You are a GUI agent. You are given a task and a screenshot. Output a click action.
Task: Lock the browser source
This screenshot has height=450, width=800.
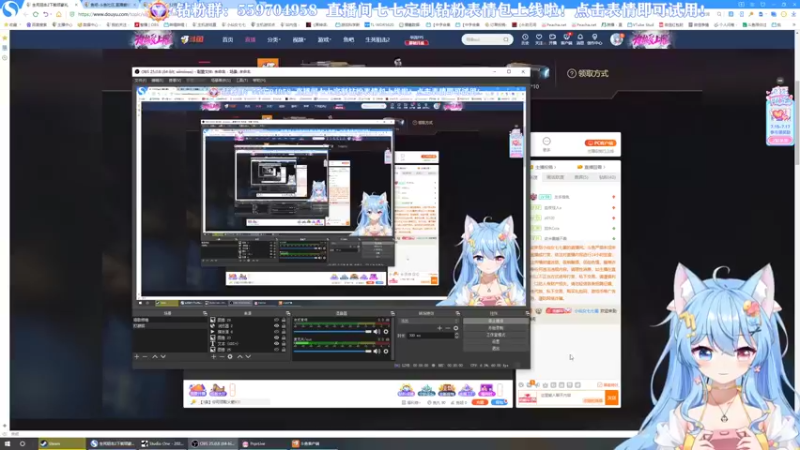click(x=283, y=326)
